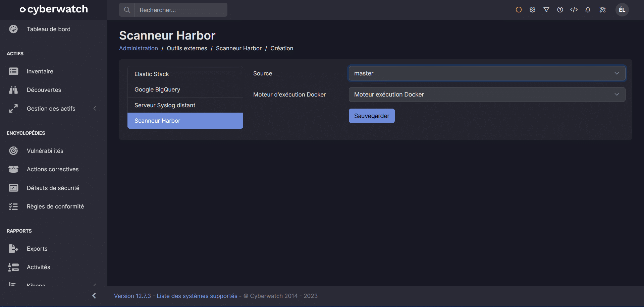Viewport: 644px width, 307px height.
Task: Open the ÉL user avatar menu
Action: (622, 10)
